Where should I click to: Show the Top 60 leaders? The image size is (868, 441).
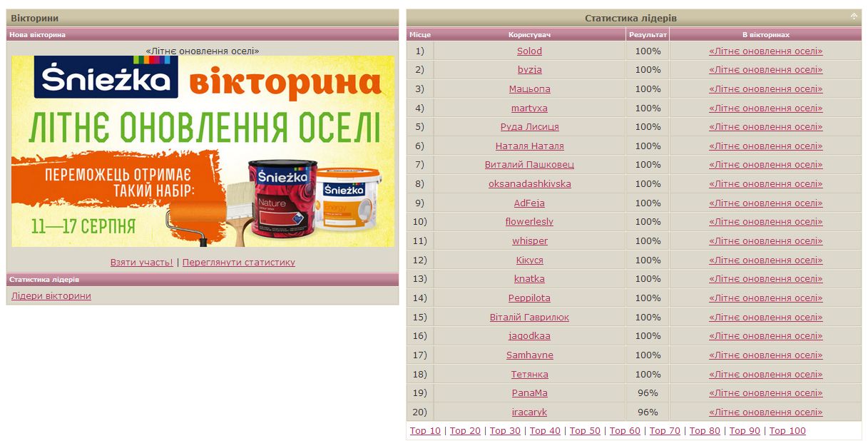pyautogui.click(x=625, y=430)
